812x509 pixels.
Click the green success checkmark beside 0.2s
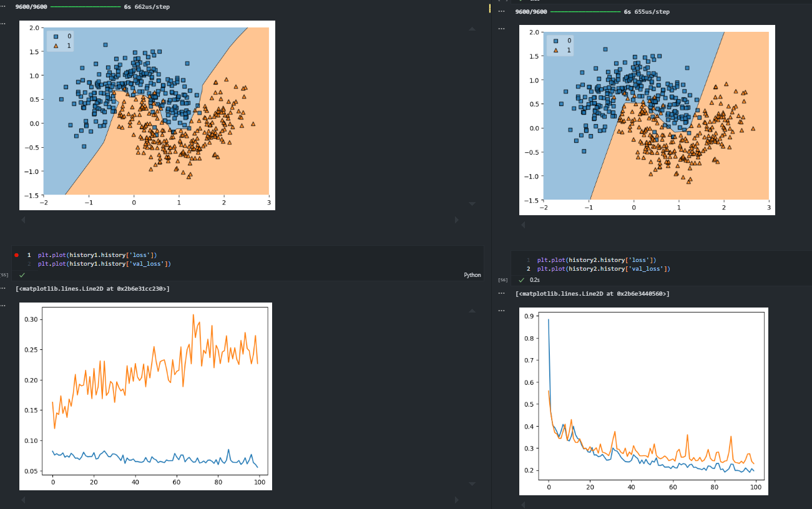pos(521,279)
